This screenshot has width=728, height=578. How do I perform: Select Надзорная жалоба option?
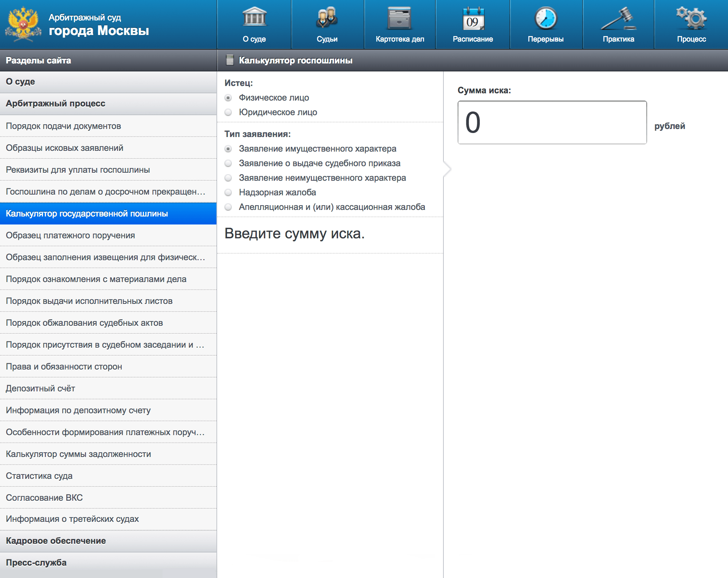(x=228, y=192)
